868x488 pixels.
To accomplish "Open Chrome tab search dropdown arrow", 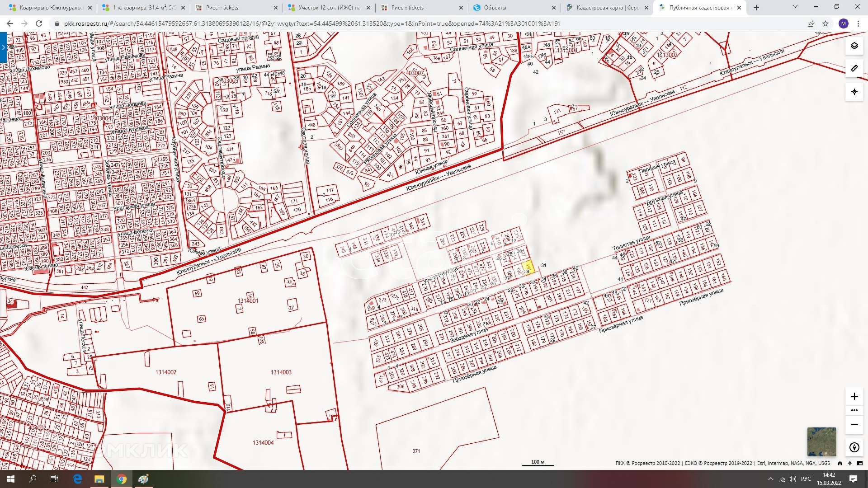I will 795,7.
